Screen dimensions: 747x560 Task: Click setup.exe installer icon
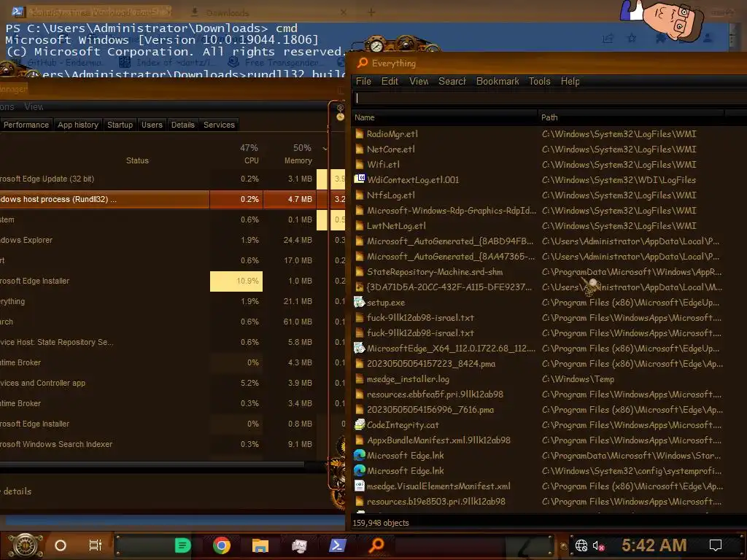point(359,303)
